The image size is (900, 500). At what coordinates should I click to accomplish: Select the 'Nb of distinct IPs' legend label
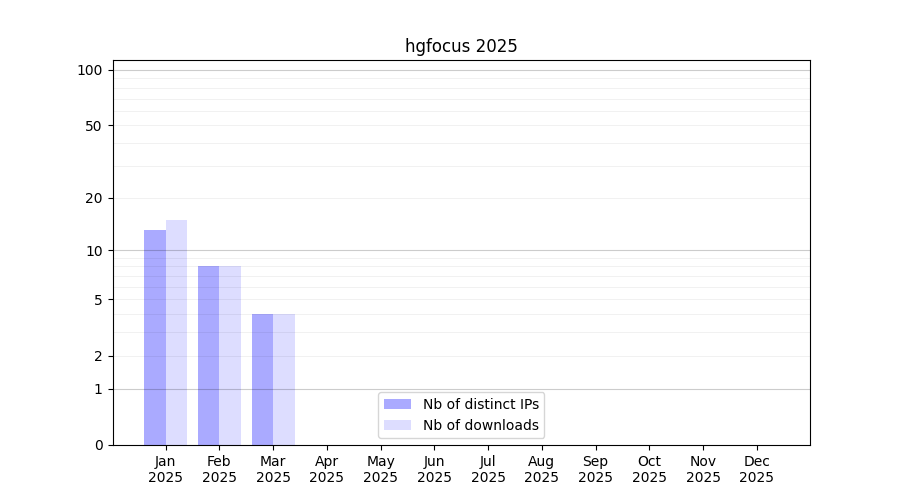(480, 404)
